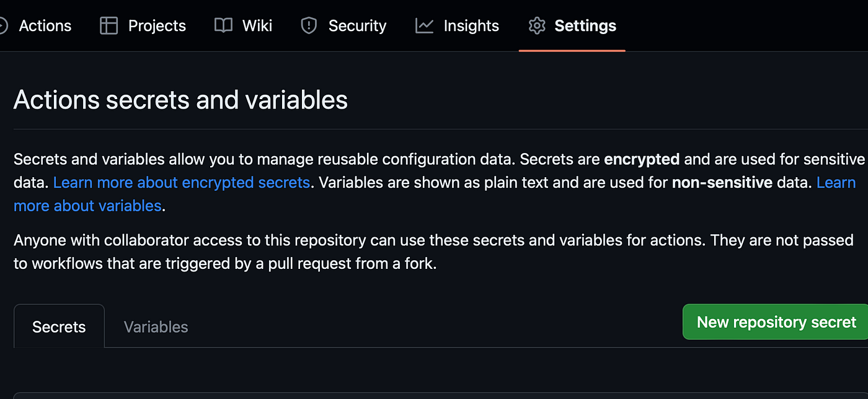
Task: Click the bold word 'non-sensitive'
Action: tap(722, 183)
